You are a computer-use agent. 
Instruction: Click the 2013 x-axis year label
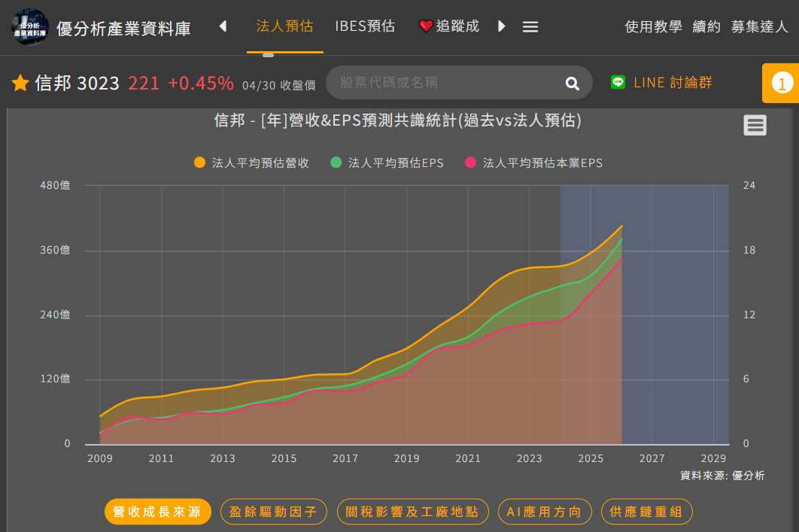223,458
